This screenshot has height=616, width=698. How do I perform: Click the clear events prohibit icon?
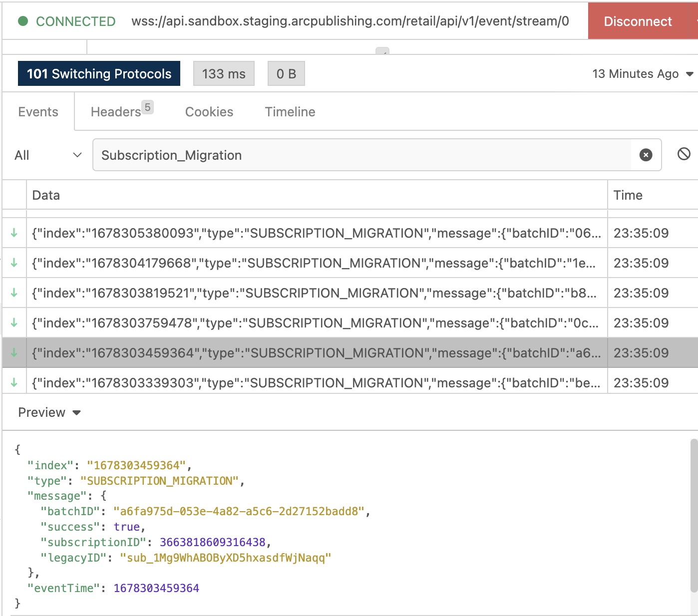tap(684, 154)
